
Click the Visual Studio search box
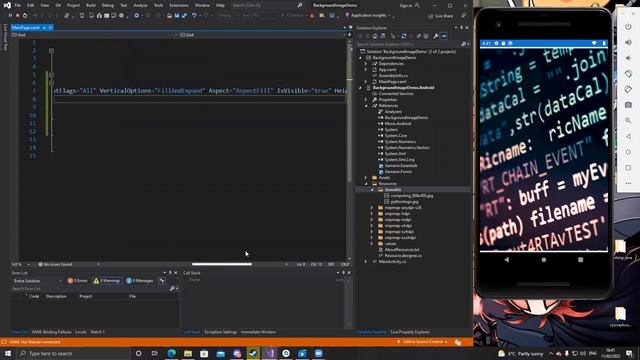[x=267, y=5]
